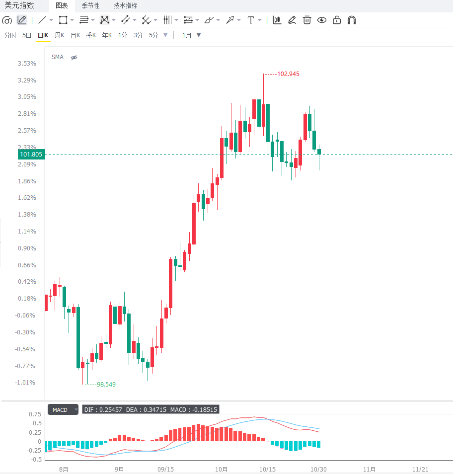Select the 月K monthly candlestick timeframe

[x=75, y=35]
